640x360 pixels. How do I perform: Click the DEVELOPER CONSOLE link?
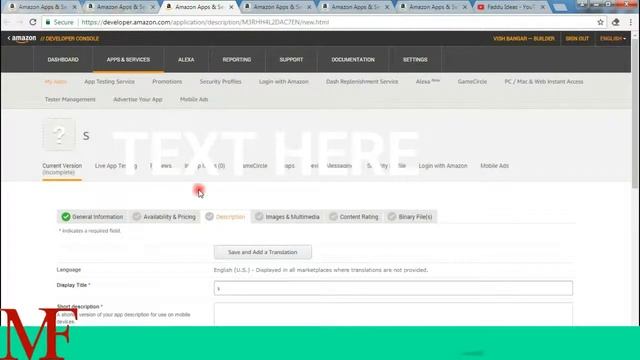(x=70, y=39)
